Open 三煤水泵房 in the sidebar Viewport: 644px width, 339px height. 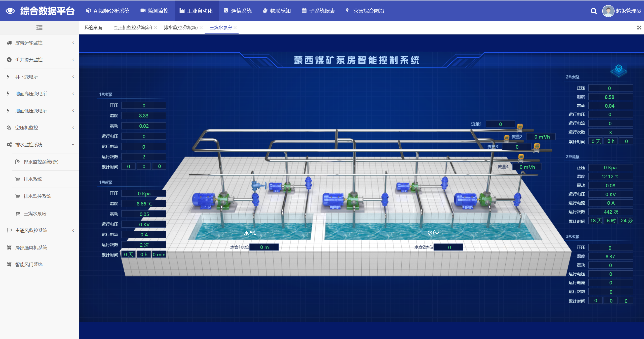[35, 214]
